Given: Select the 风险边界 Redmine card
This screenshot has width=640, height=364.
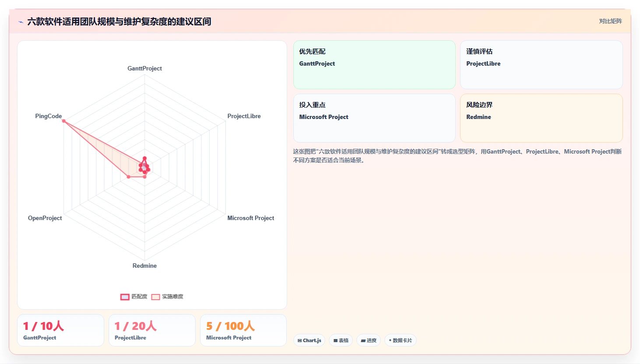Looking at the screenshot, I should pyautogui.click(x=541, y=118).
